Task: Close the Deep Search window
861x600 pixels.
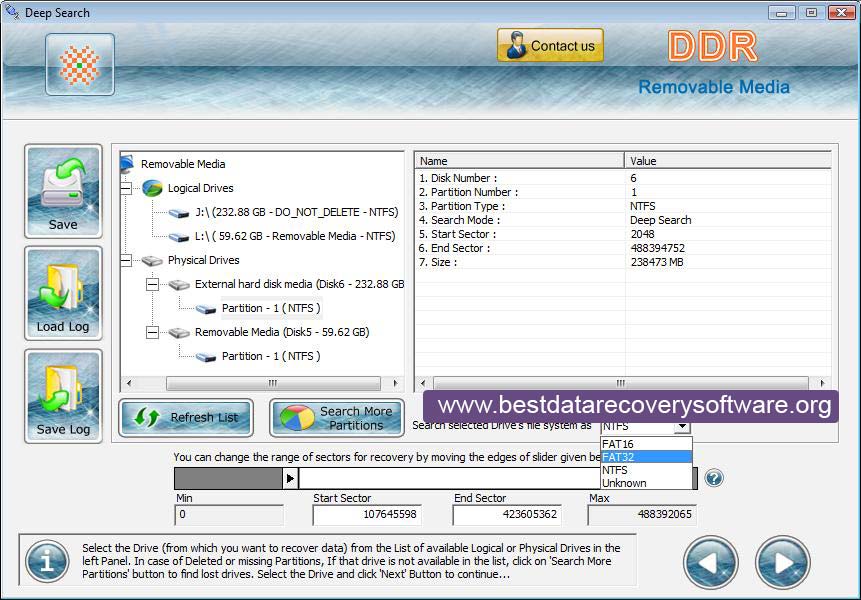Action: point(841,13)
